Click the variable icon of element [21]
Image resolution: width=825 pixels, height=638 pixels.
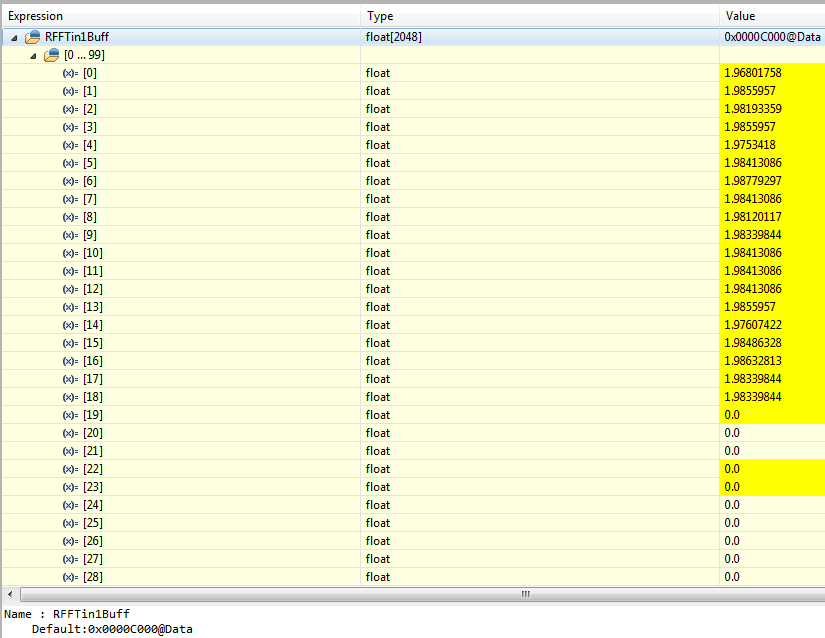pos(71,451)
